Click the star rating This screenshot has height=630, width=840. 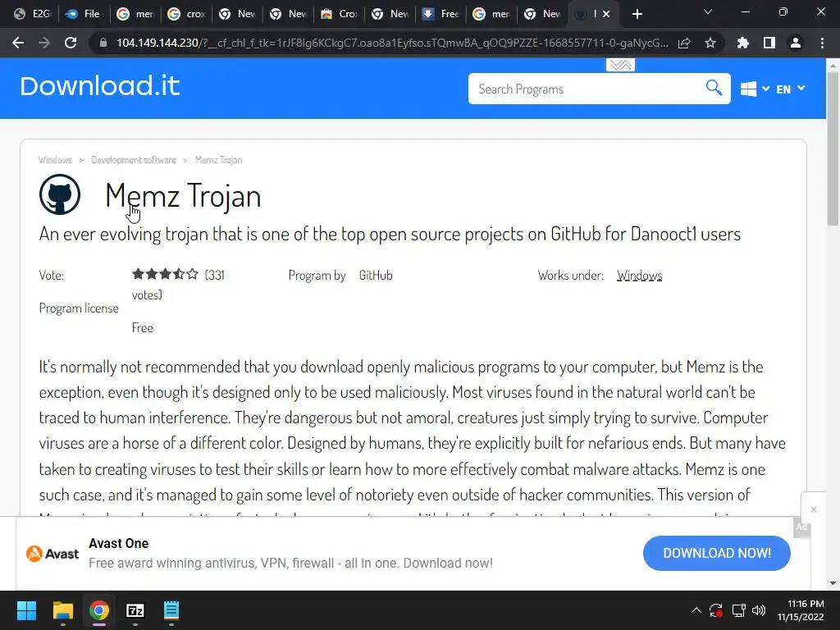coord(165,274)
